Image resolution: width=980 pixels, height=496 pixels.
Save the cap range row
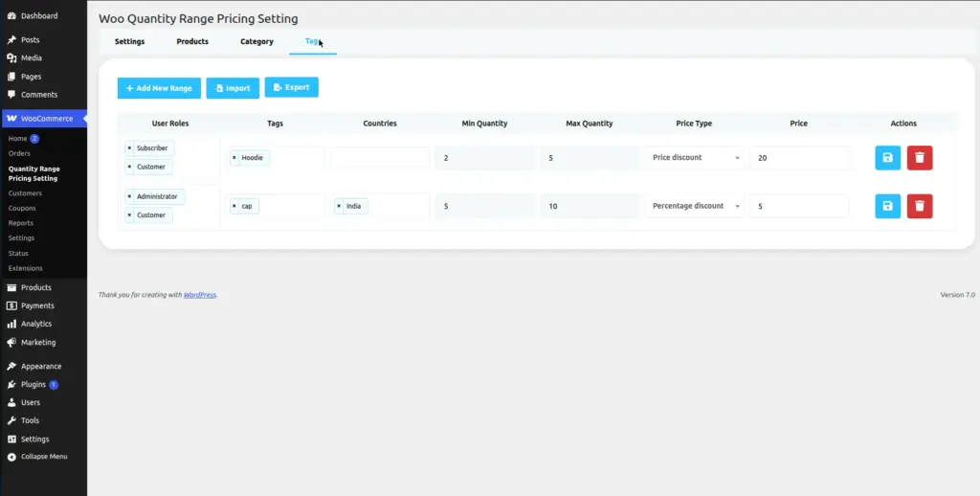click(887, 207)
